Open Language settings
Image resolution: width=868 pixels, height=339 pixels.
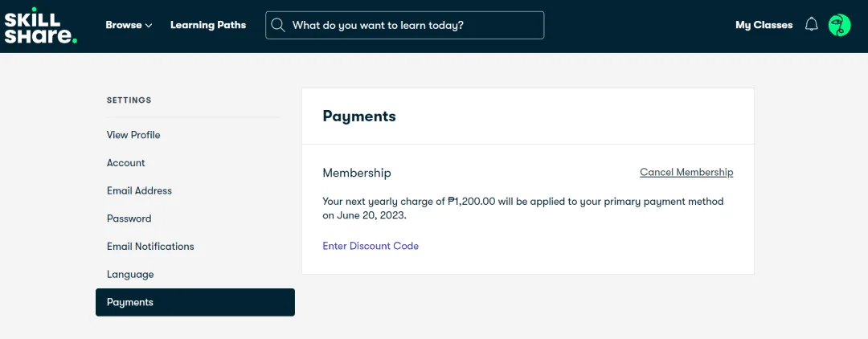point(130,274)
